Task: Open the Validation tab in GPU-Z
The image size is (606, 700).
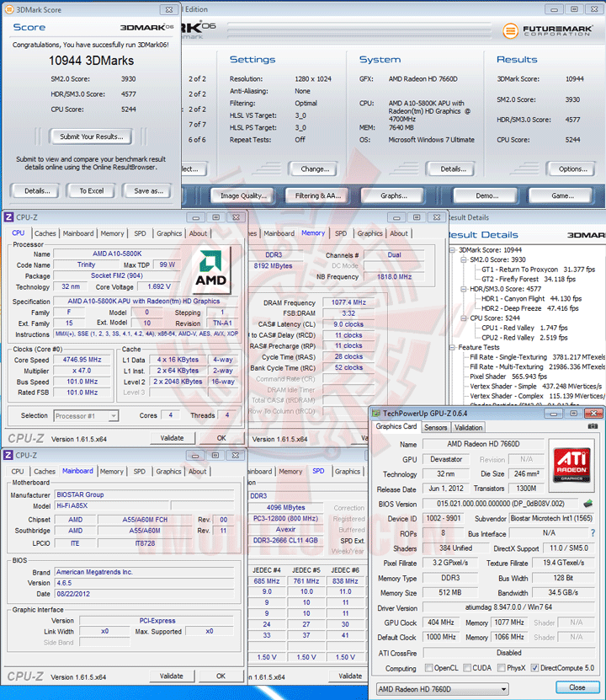Action: click(468, 427)
